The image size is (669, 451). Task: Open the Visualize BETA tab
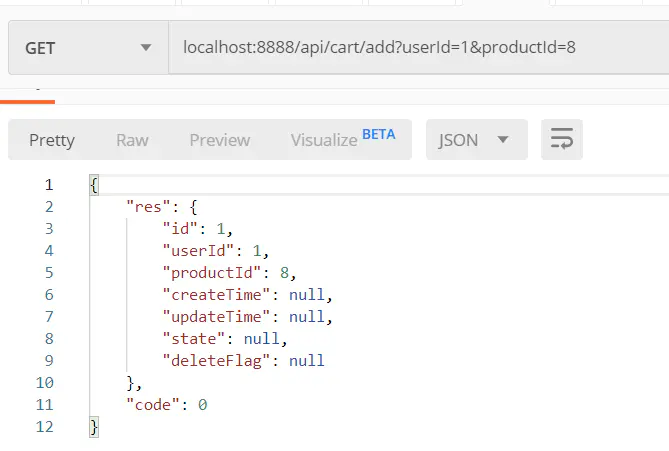point(343,138)
